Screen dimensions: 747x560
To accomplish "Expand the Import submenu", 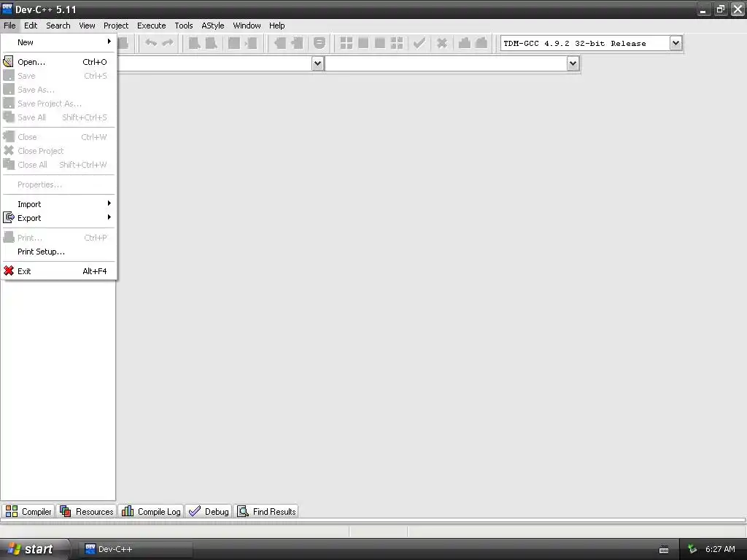I will (58, 204).
